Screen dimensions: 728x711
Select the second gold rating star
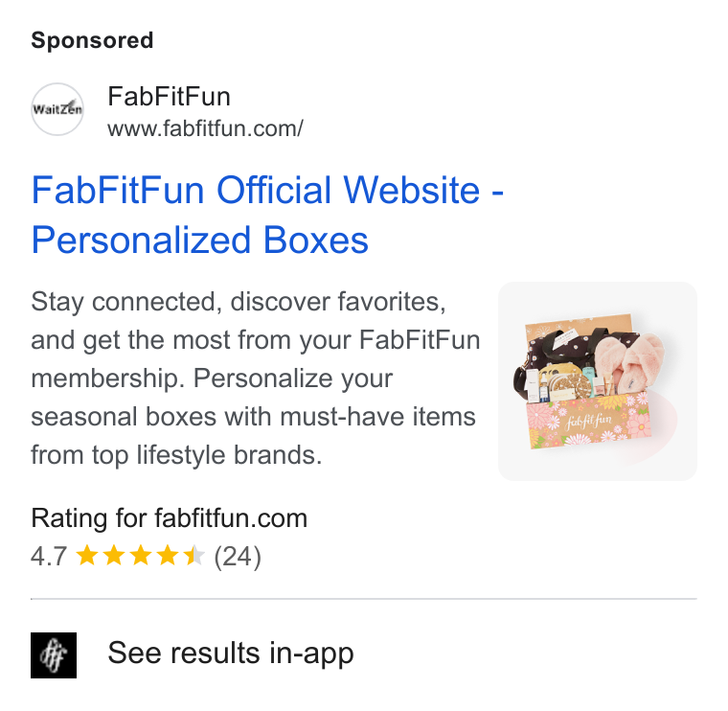click(114, 556)
